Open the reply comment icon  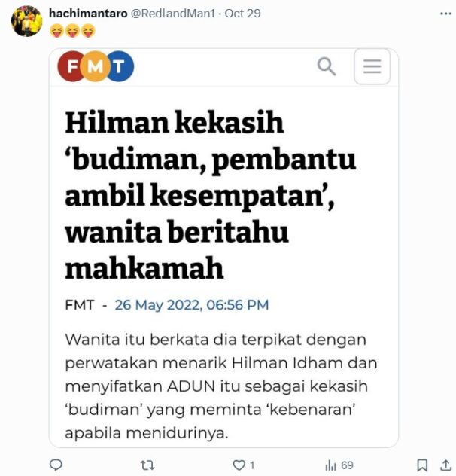coord(56,465)
